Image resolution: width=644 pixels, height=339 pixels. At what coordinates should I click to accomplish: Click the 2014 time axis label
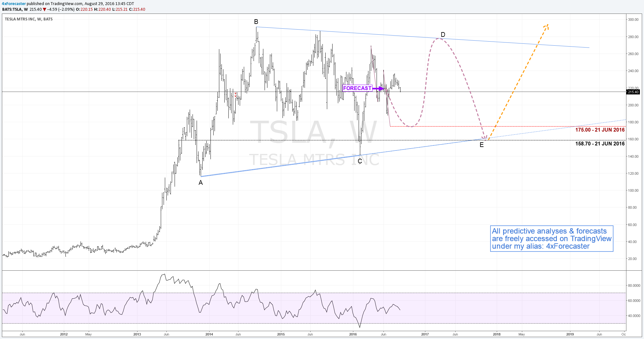(209, 334)
